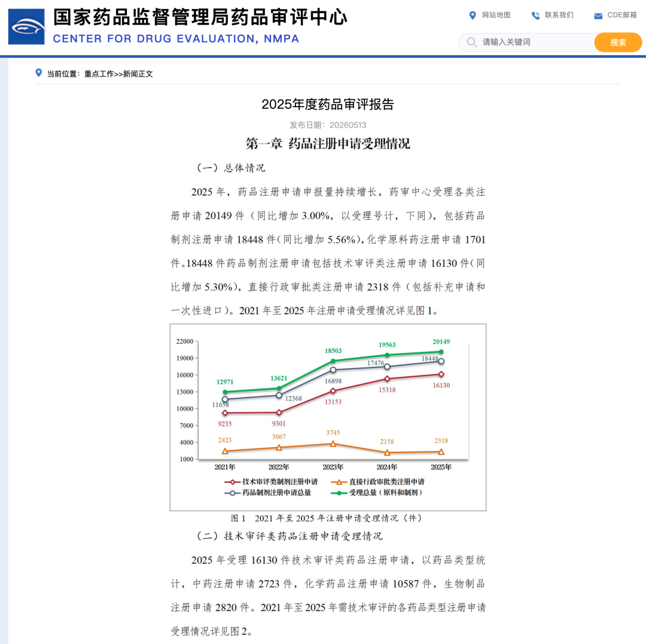Image resolution: width=646 pixels, height=644 pixels.
Task: Open CDE邮箱 link
Action: click(x=621, y=15)
